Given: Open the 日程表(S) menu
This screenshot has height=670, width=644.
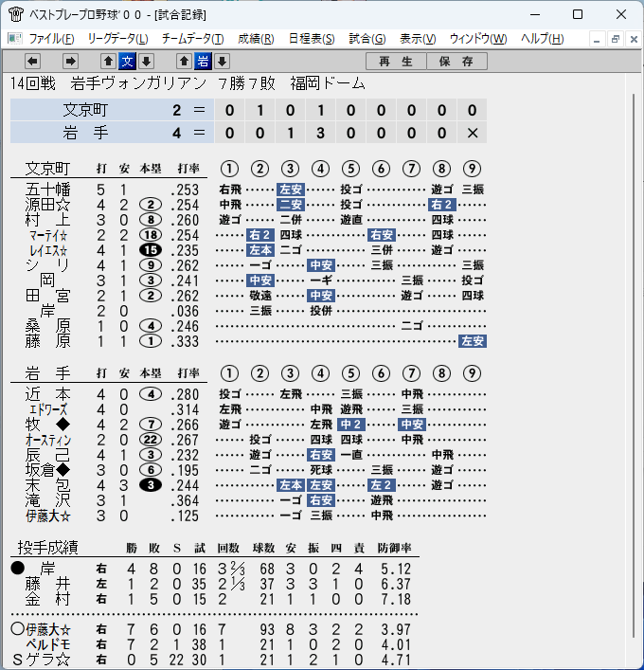Looking at the screenshot, I should click(312, 39).
